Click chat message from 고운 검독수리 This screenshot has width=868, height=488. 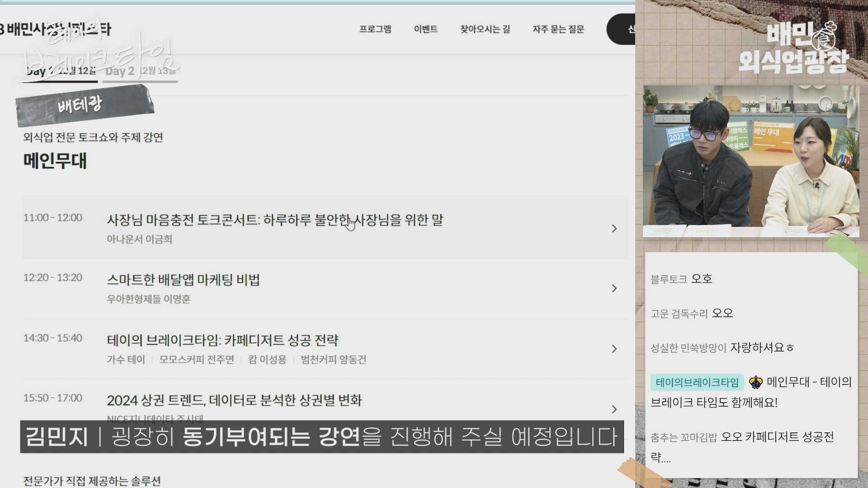[692, 313]
